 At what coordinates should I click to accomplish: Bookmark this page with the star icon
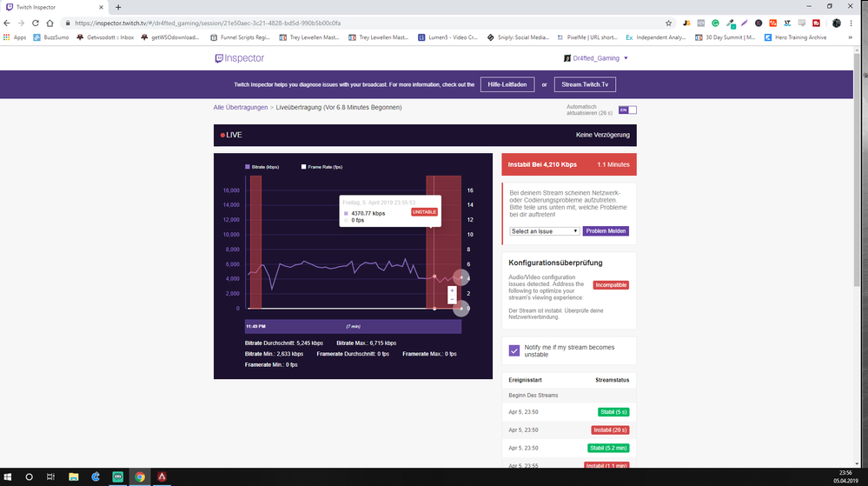click(x=668, y=23)
